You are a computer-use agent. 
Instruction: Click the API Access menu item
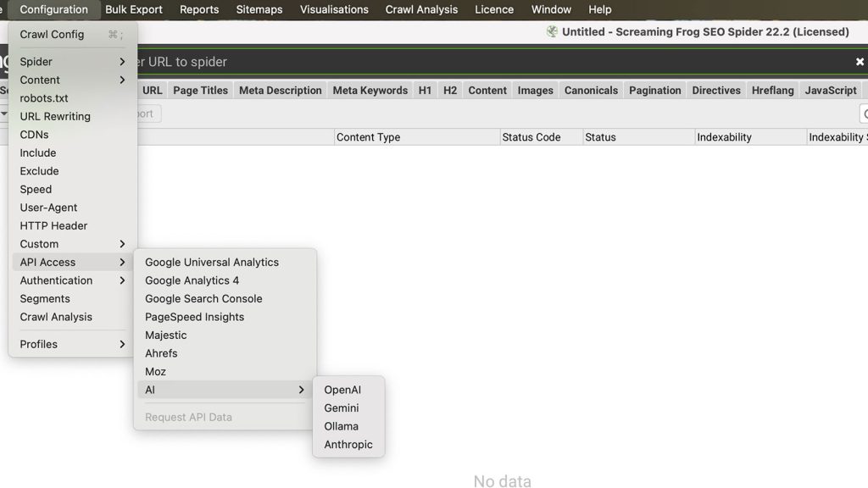click(x=73, y=263)
